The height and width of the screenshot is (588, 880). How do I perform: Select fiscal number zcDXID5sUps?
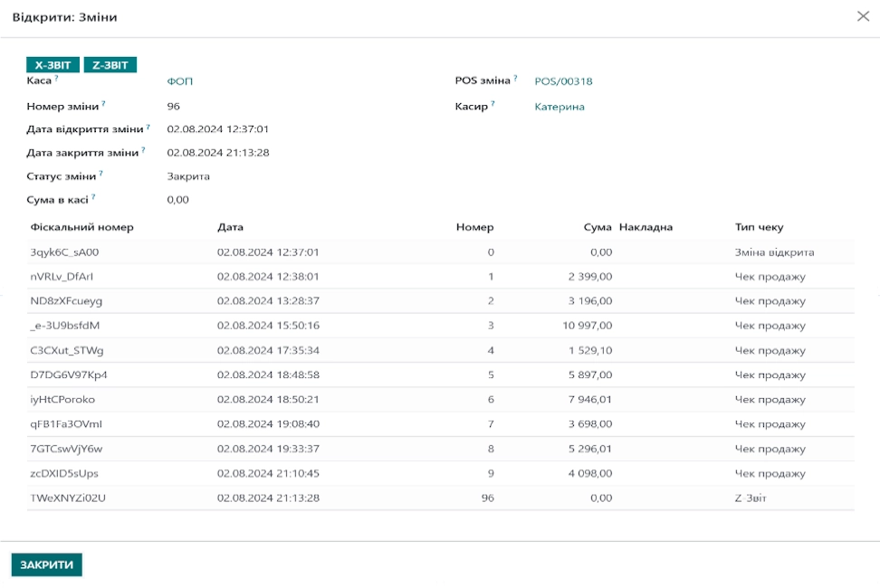(x=64, y=474)
